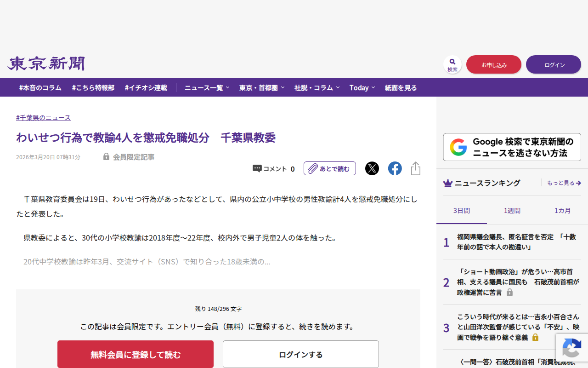Open the 紙面を見る nav item

point(401,87)
